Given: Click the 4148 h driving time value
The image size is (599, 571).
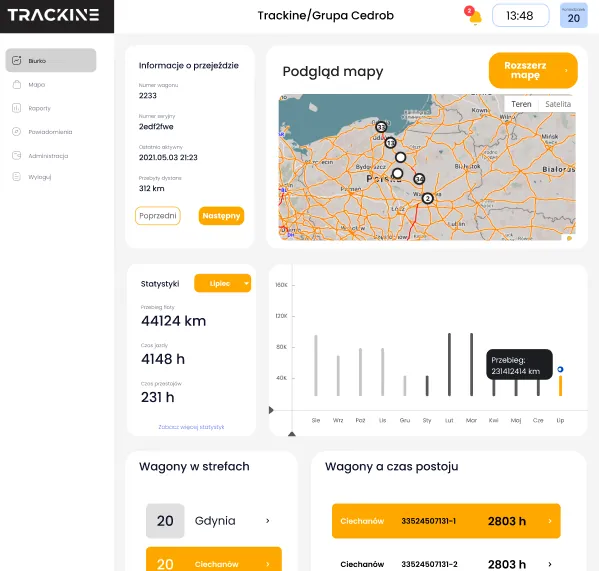Looking at the screenshot, I should (x=163, y=359).
